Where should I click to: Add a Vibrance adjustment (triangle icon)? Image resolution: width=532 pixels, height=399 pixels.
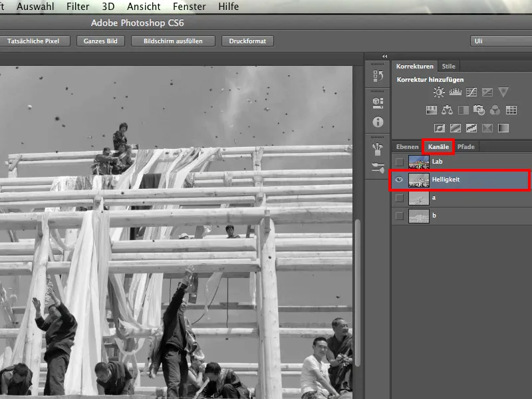click(503, 92)
